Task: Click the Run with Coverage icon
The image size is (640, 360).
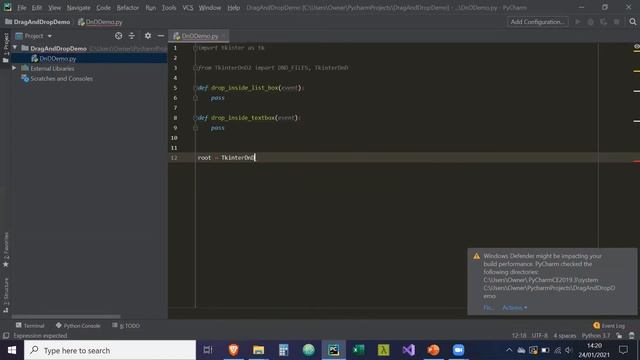Action: pos(603,22)
